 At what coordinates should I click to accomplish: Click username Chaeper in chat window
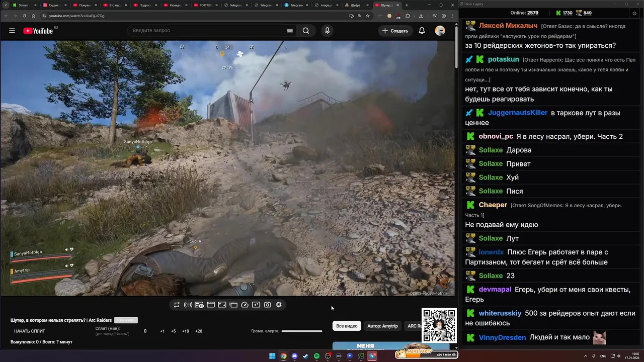click(493, 205)
